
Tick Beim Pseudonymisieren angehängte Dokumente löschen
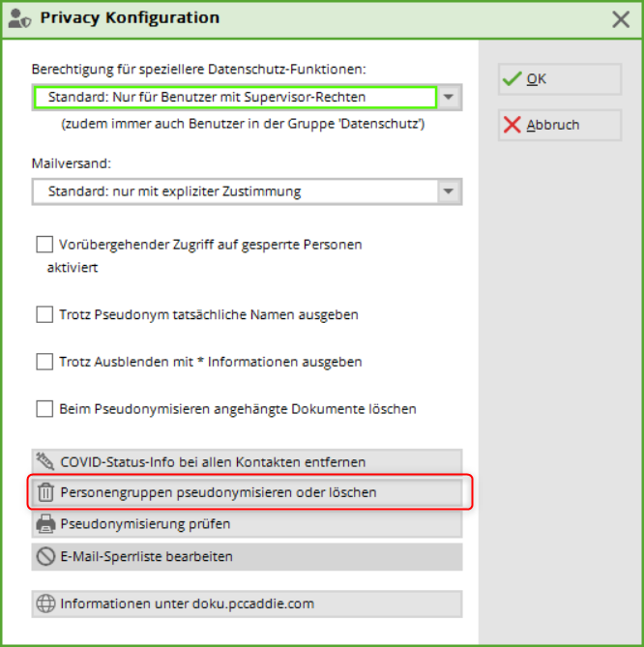[x=44, y=409]
